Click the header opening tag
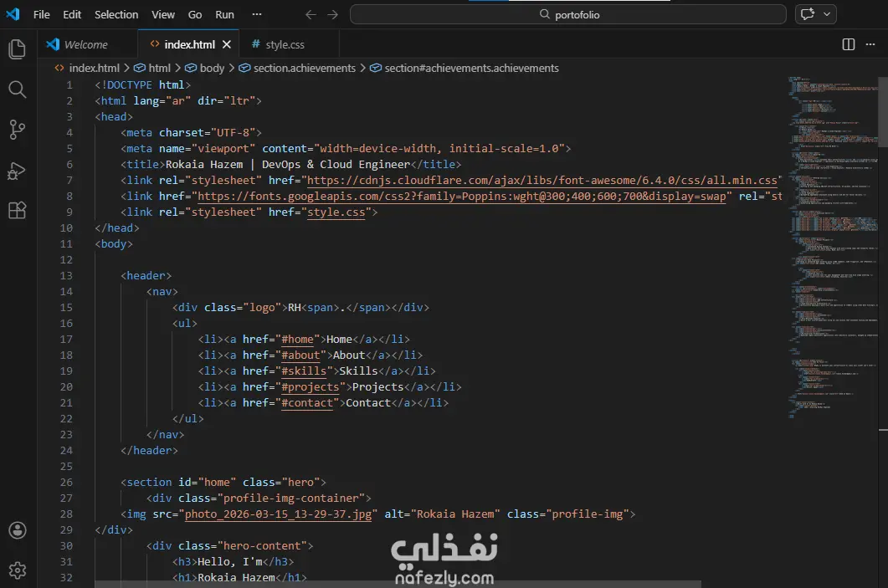The image size is (888, 588). (x=146, y=276)
